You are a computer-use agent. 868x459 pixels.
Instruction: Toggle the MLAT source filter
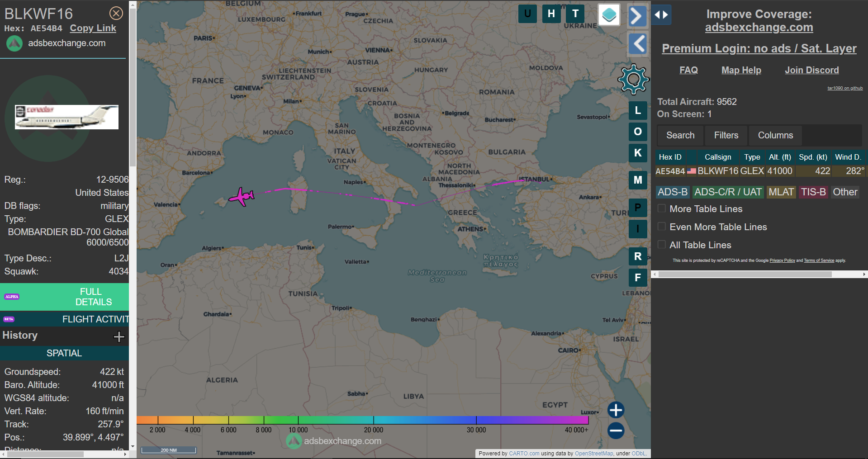(781, 192)
